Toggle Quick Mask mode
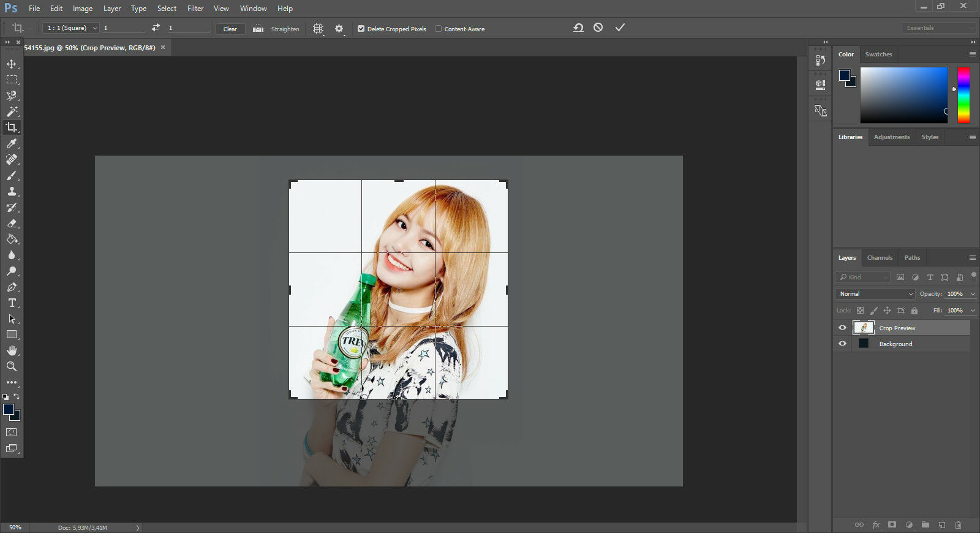Screen dimensions: 980x533 pyautogui.click(x=12, y=433)
